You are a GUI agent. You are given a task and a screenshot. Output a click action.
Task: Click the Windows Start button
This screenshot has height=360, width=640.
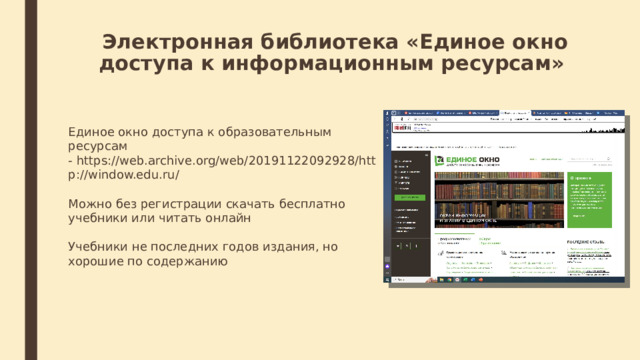(x=387, y=280)
